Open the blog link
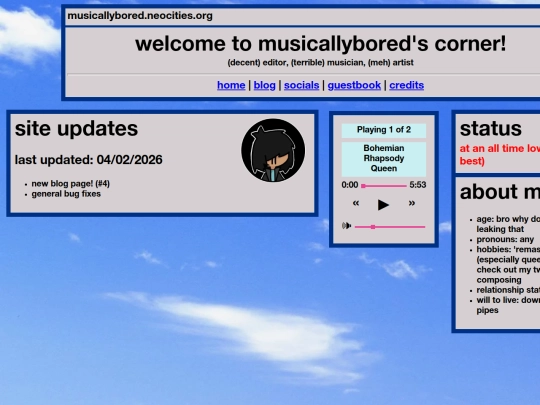Viewport: 540px width, 405px height. [264, 85]
